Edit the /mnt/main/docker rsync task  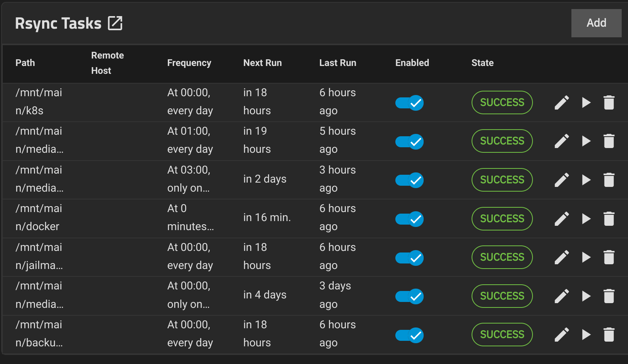coord(562,219)
